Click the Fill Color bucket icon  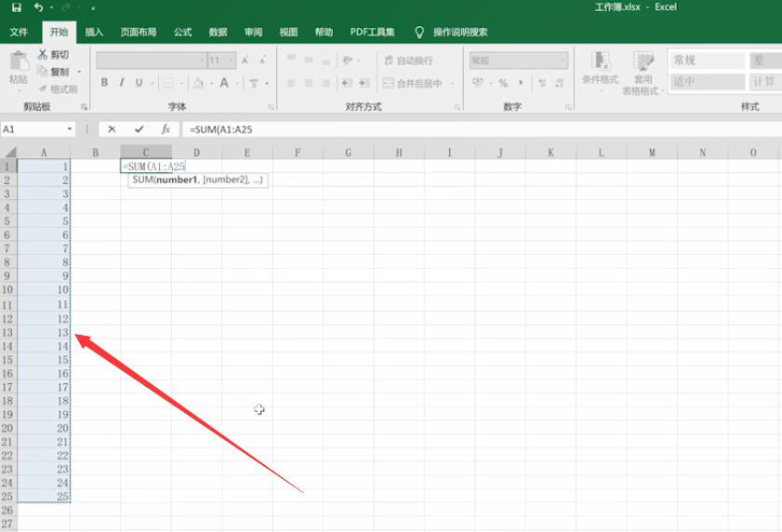coord(198,83)
